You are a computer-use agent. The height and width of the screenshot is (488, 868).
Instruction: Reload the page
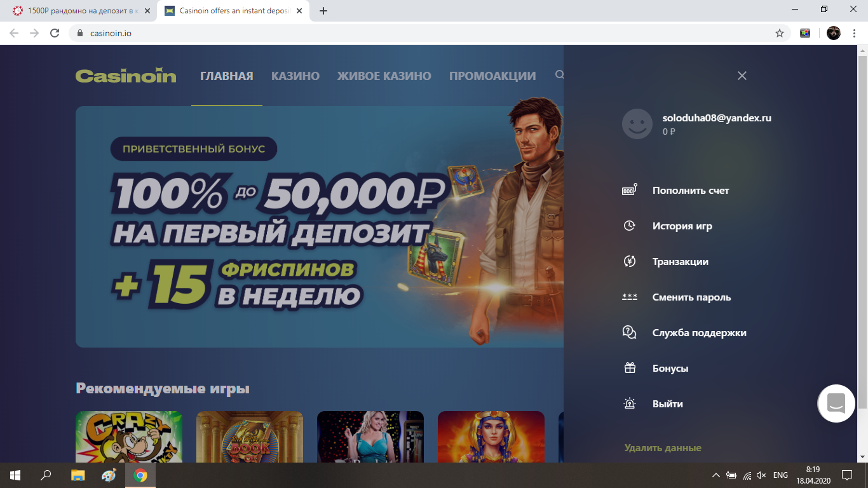pos(55,33)
